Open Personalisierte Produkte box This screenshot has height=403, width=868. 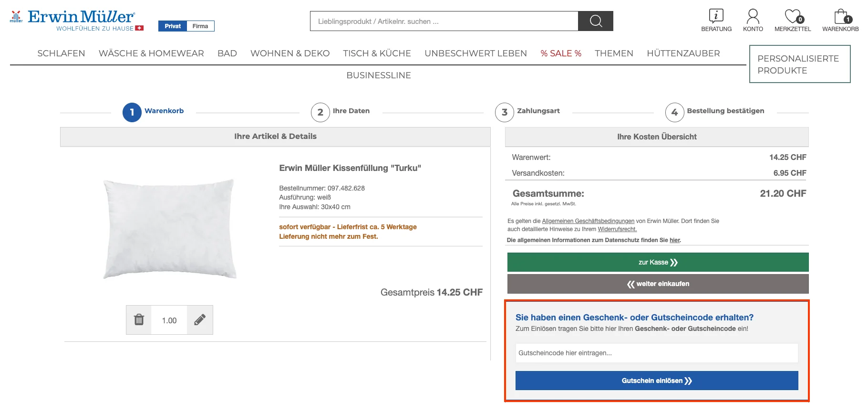pos(800,64)
